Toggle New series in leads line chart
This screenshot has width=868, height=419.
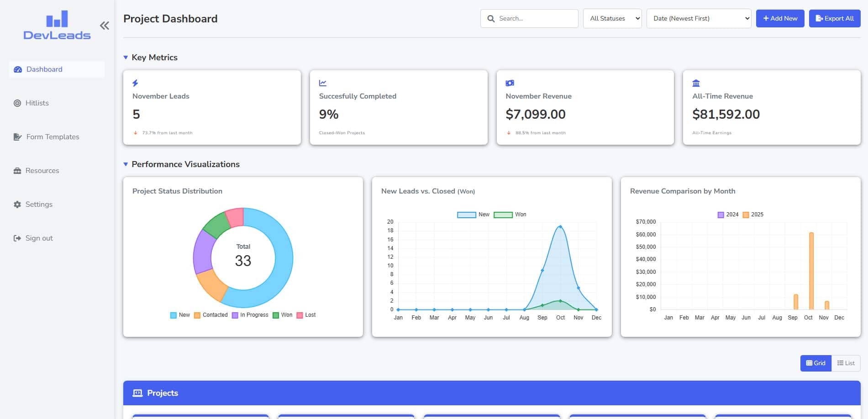click(x=473, y=215)
